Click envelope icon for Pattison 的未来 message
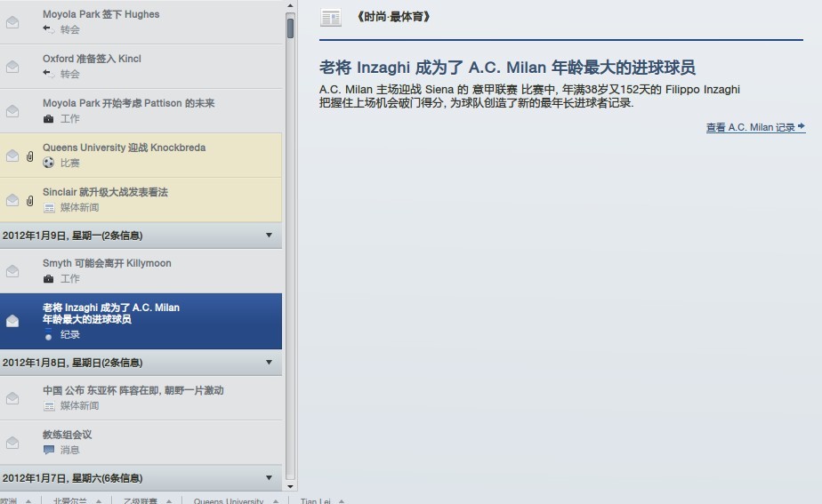Viewport: 822px width, 504px height. tap(12, 112)
